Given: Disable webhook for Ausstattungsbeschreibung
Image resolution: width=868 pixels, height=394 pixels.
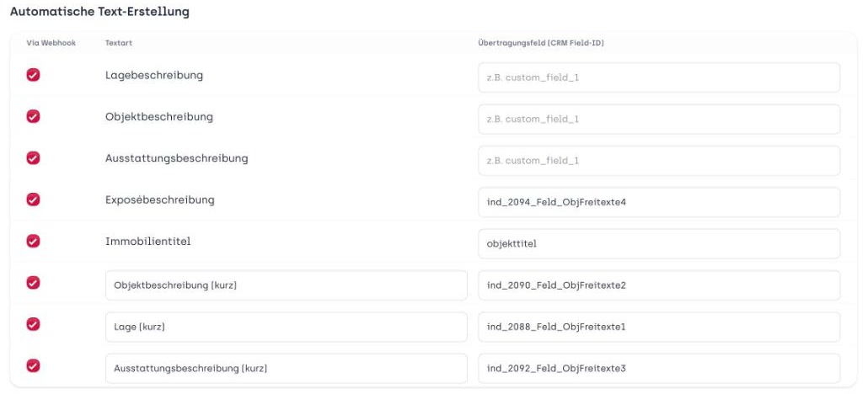Looking at the screenshot, I should (x=33, y=157).
